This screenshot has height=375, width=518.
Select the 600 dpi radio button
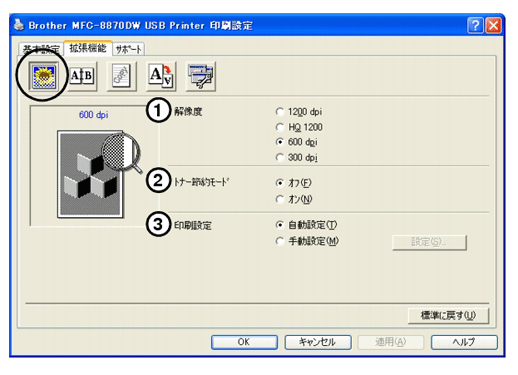280,142
